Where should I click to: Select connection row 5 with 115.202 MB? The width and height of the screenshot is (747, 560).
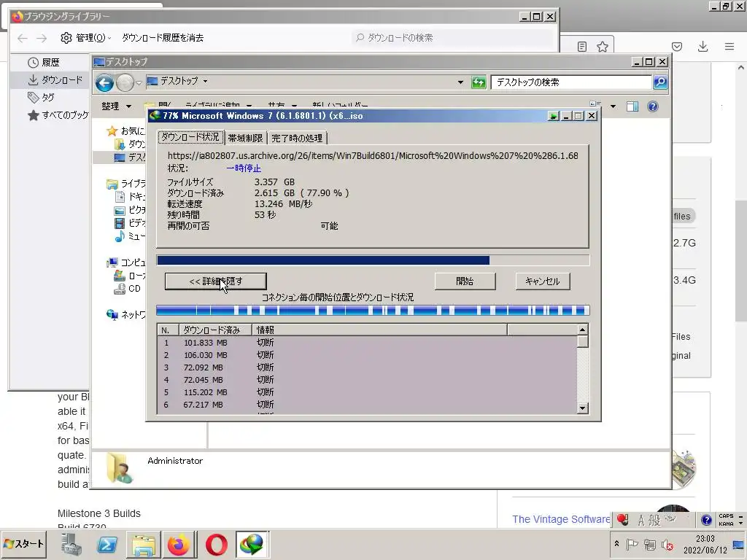pos(367,392)
